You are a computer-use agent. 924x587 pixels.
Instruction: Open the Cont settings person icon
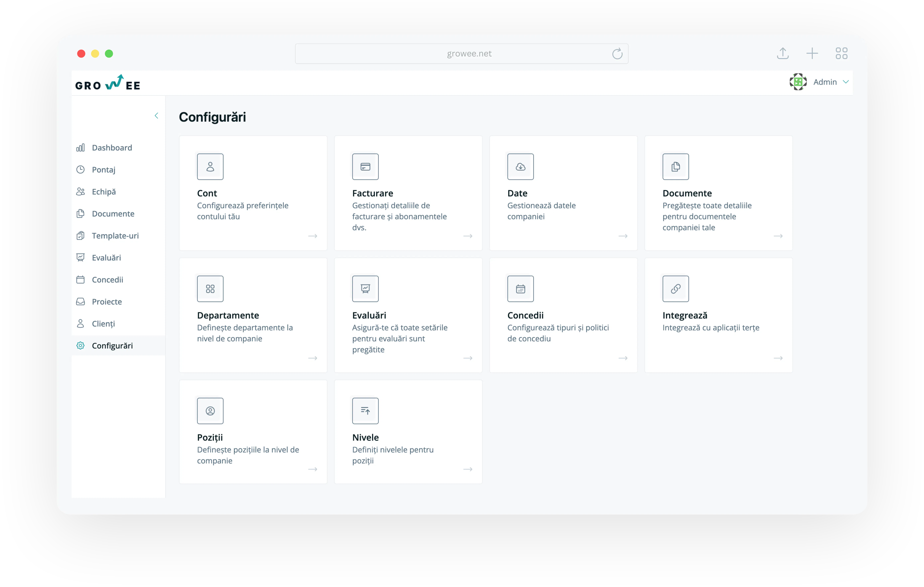click(210, 167)
